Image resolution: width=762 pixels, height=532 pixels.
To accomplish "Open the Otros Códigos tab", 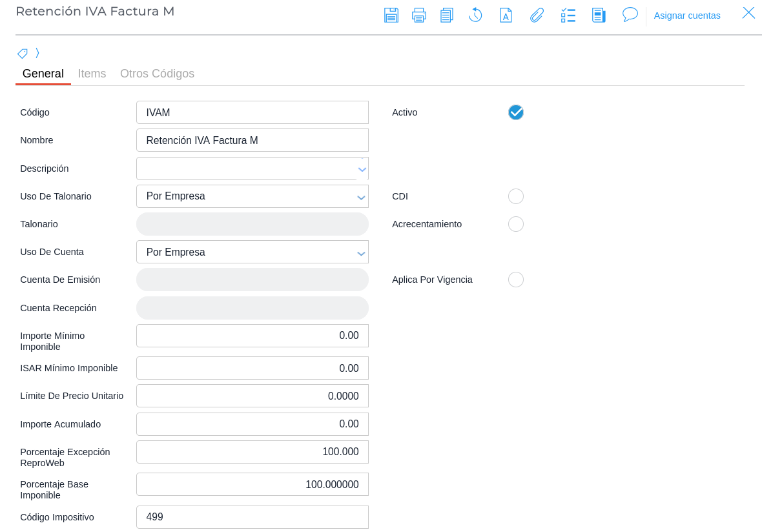I will tap(157, 74).
